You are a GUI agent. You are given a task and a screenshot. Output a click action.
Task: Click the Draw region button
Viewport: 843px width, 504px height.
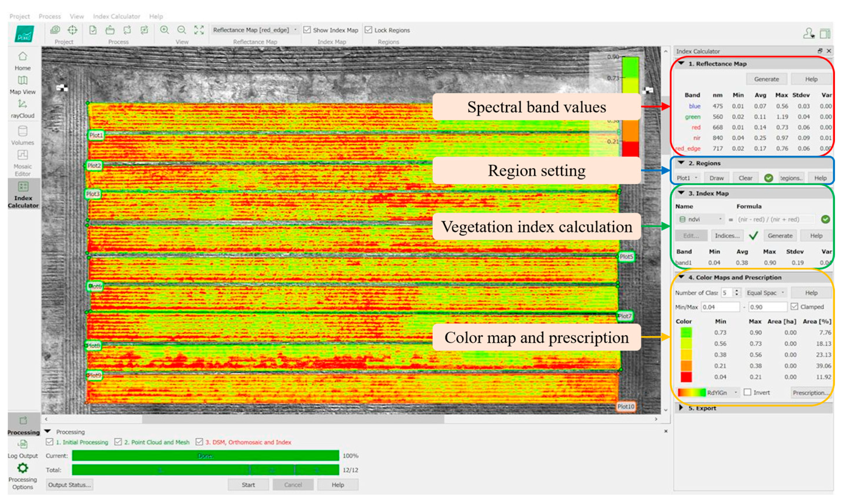pos(716,178)
